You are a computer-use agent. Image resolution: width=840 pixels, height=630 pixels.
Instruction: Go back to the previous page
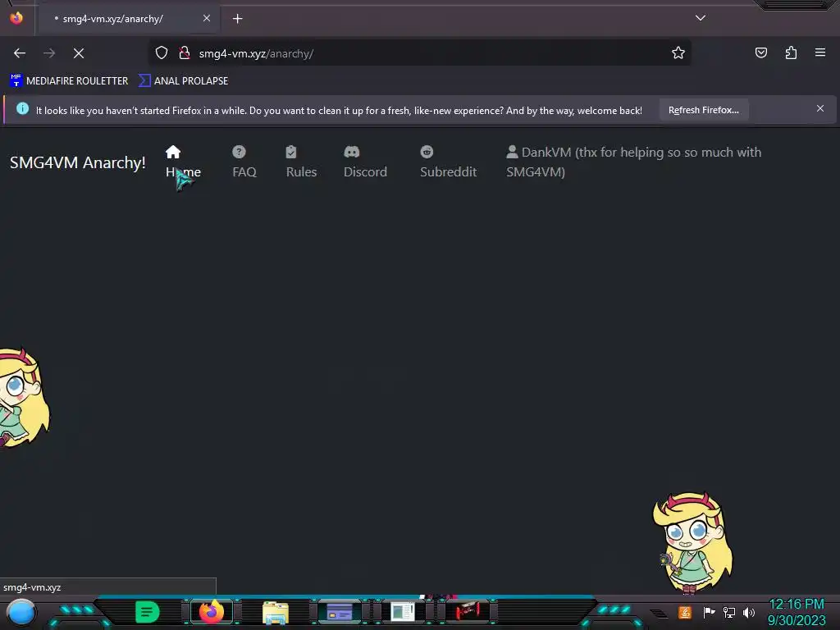(x=20, y=53)
